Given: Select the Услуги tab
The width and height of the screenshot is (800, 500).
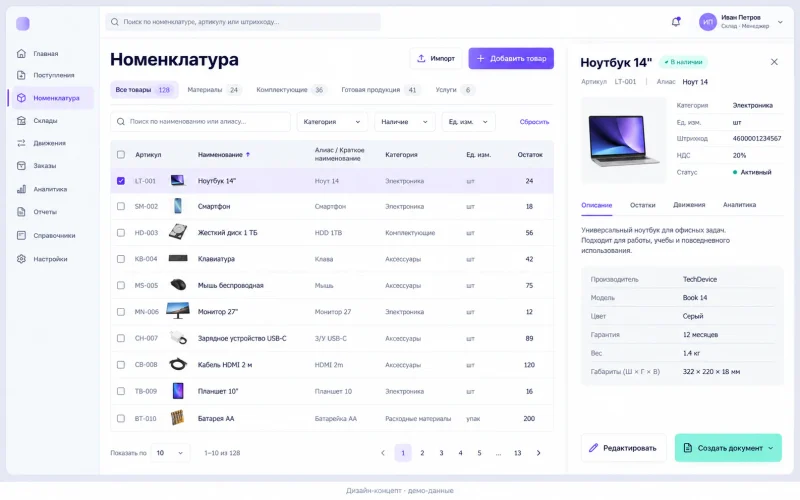Looking at the screenshot, I should tap(455, 90).
